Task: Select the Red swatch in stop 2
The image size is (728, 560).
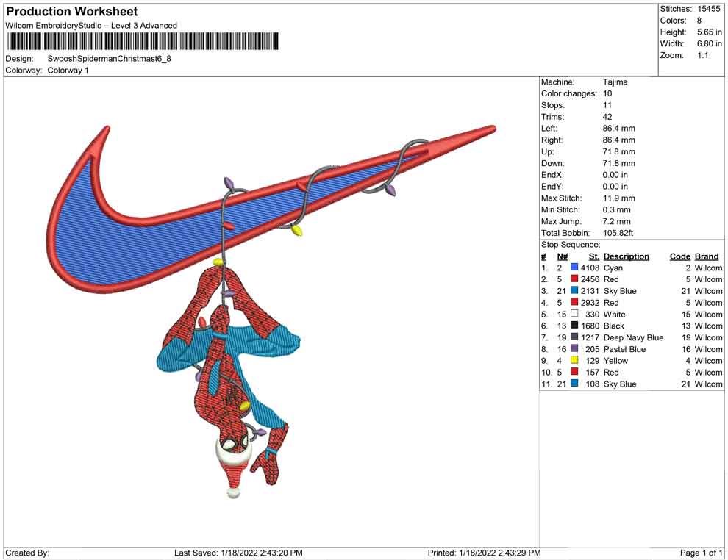Action: click(574, 280)
